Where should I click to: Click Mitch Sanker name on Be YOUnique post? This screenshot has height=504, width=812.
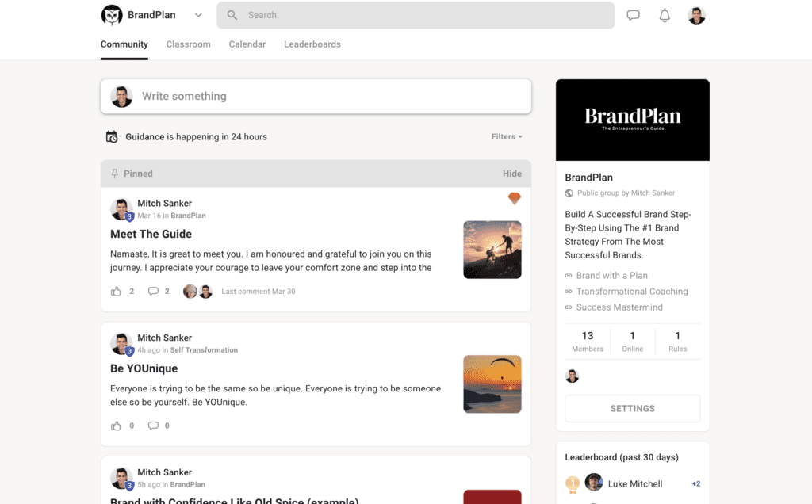[165, 338]
